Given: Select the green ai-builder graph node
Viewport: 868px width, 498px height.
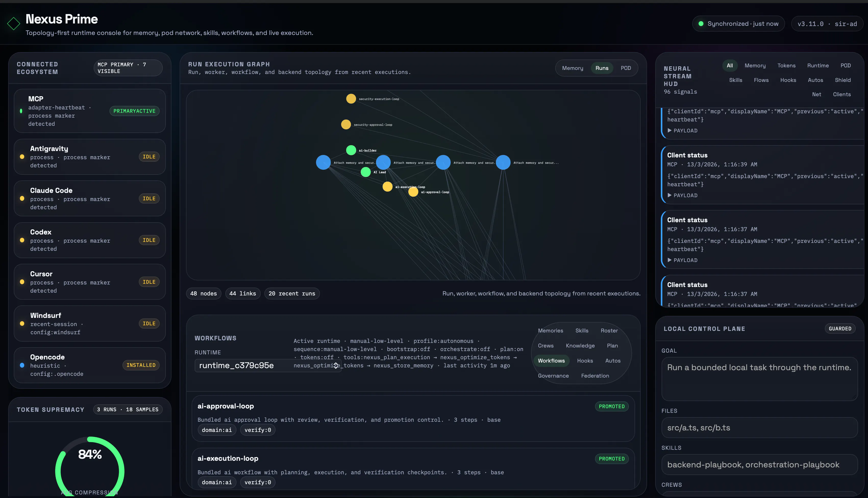Looking at the screenshot, I should pos(351,150).
